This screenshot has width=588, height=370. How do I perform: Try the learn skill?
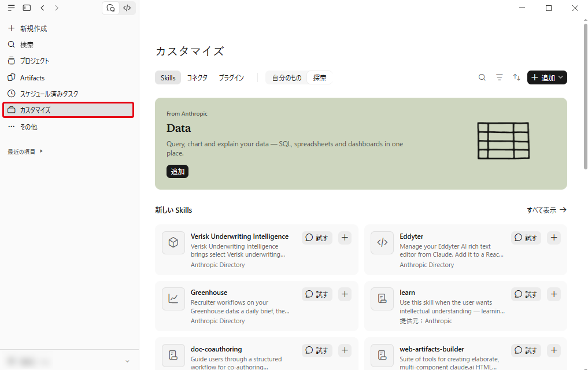point(526,294)
